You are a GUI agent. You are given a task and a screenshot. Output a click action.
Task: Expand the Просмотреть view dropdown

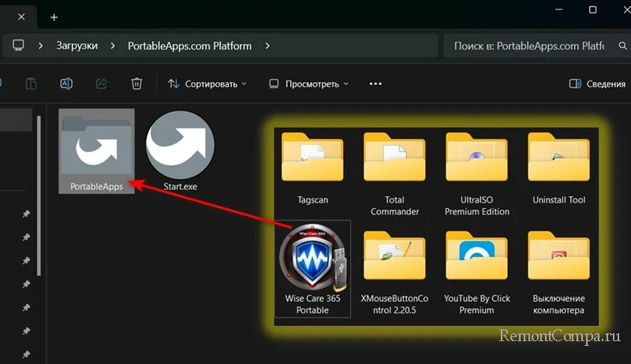[x=308, y=84]
